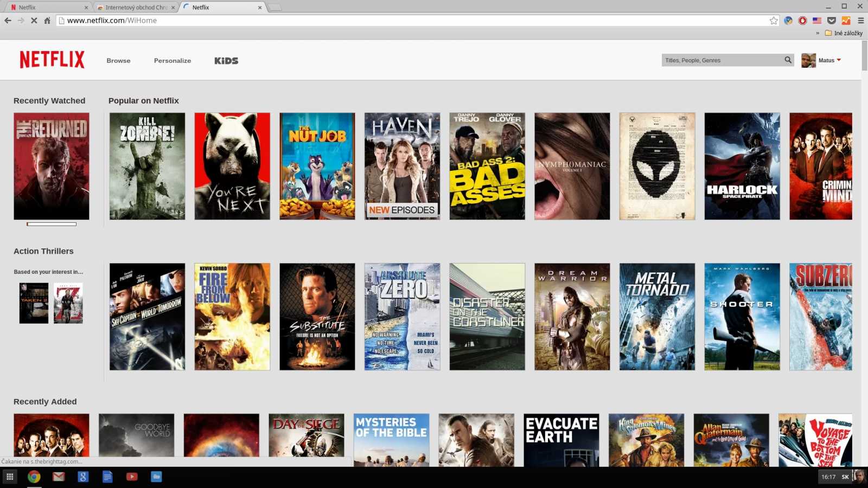Expand the Matus profile dropdown arrow
The width and height of the screenshot is (868, 488).
[x=839, y=60]
